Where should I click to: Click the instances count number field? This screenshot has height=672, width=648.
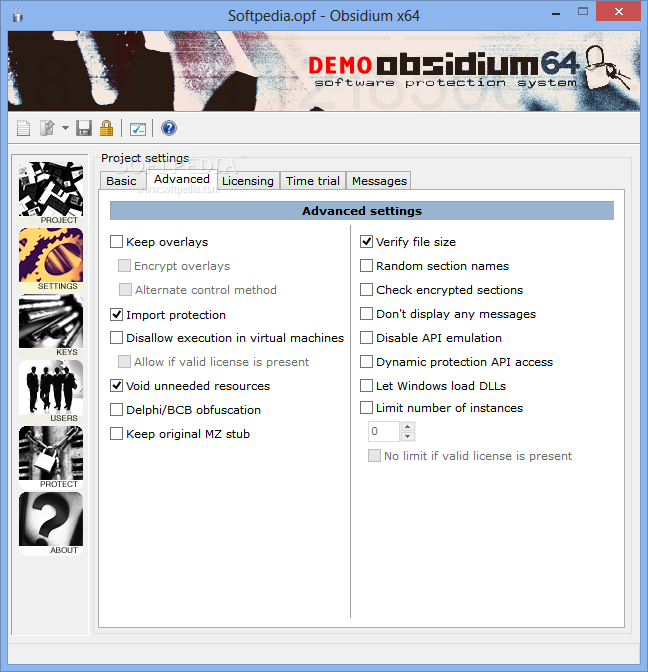[x=384, y=431]
